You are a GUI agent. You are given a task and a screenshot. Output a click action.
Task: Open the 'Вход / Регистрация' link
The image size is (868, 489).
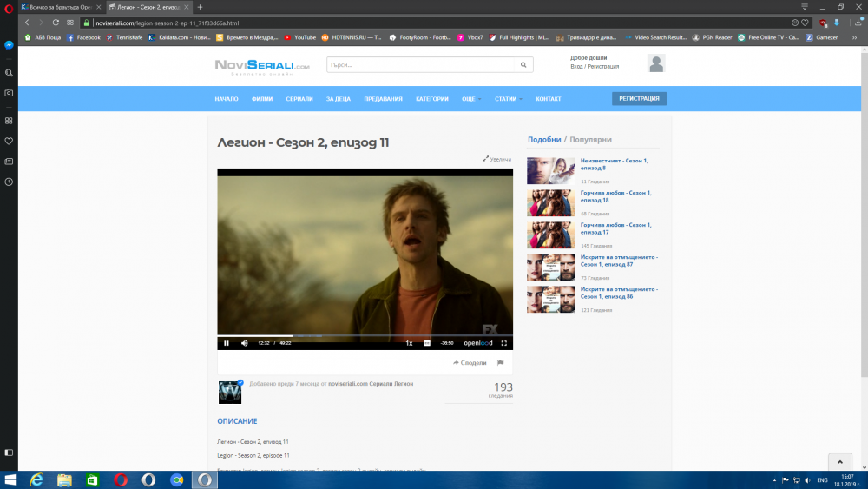point(595,67)
